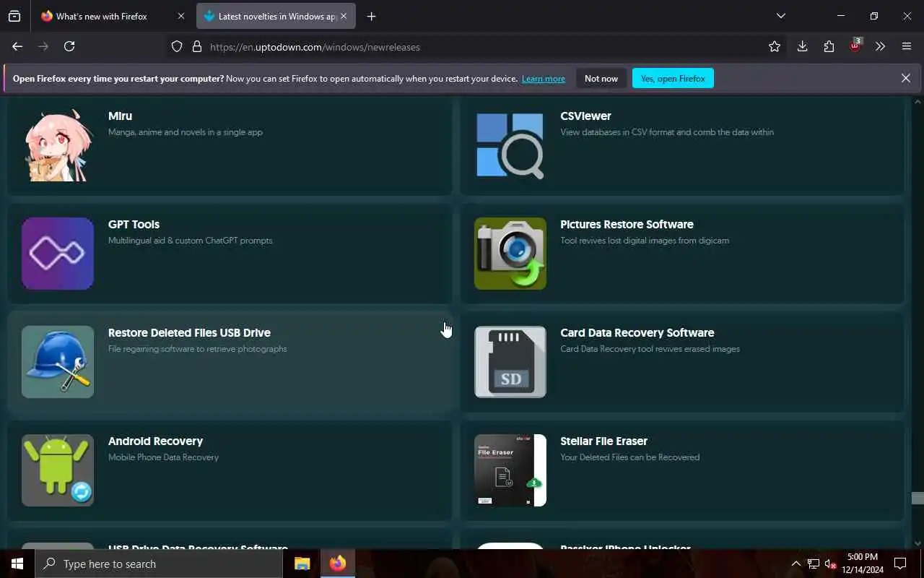Image resolution: width=924 pixels, height=578 pixels.
Task: Close the What's new with Firefox tab
Action: point(181,16)
